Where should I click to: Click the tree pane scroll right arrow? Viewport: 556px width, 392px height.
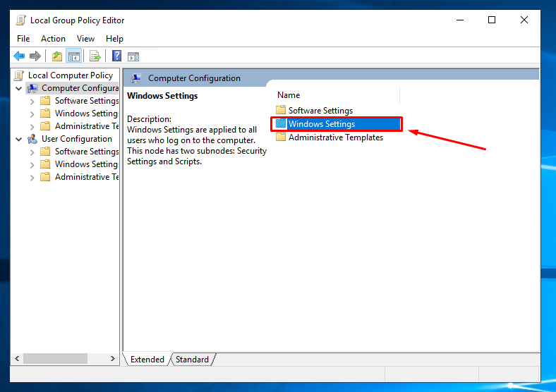[x=113, y=359]
